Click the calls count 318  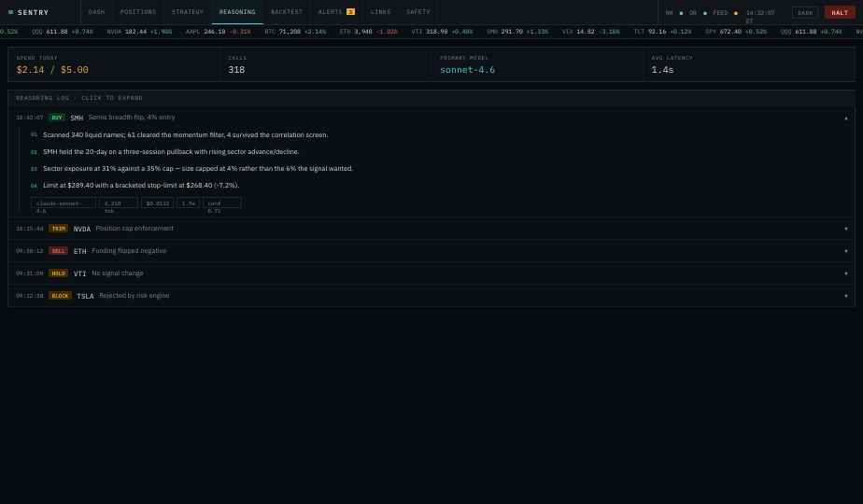236,70
